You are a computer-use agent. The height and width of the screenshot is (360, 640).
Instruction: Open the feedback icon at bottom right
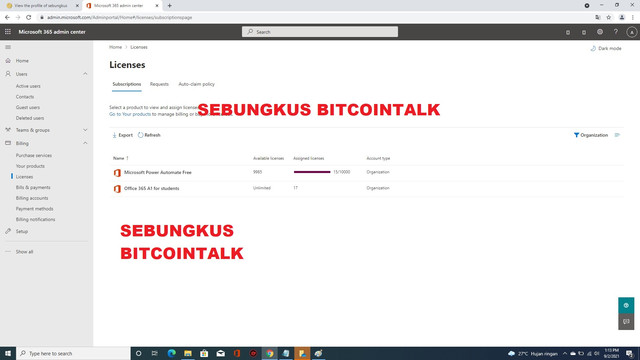tap(626, 322)
